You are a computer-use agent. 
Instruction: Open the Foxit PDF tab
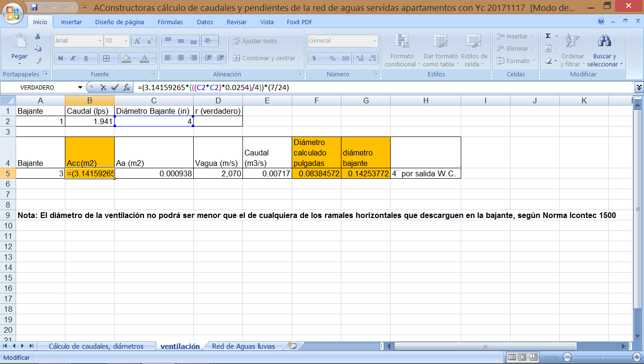point(299,22)
